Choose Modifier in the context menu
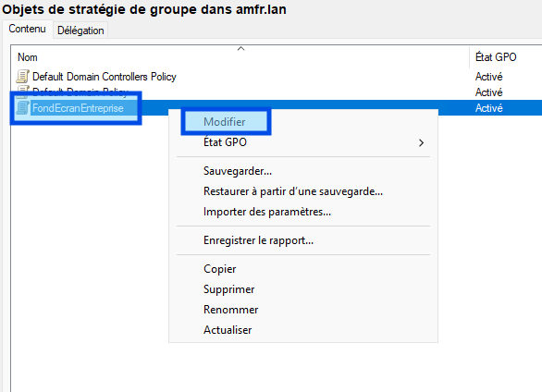Viewport: 542px width, 392px height. click(225, 122)
